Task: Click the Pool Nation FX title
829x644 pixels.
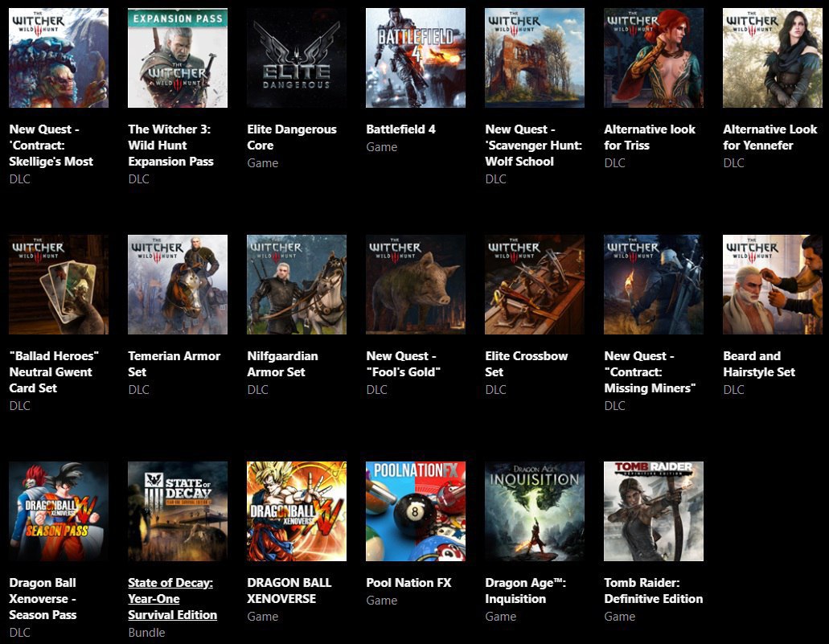Action: [408, 583]
